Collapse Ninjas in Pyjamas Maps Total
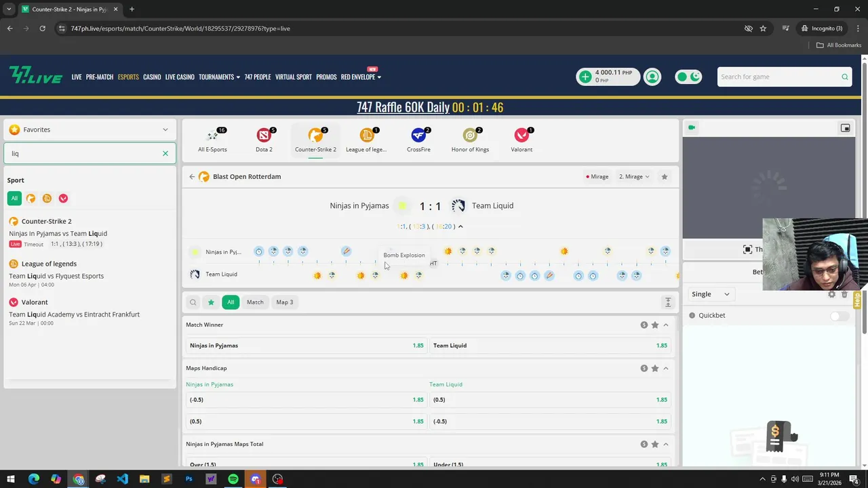Viewport: 868px width, 488px height. tap(666, 444)
